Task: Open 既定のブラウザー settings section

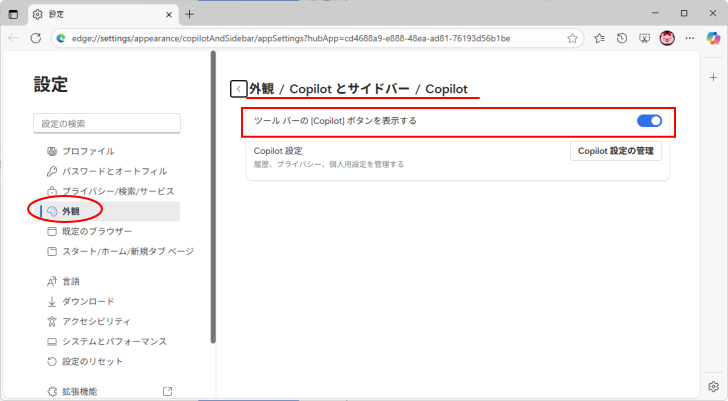Action: pos(107,231)
